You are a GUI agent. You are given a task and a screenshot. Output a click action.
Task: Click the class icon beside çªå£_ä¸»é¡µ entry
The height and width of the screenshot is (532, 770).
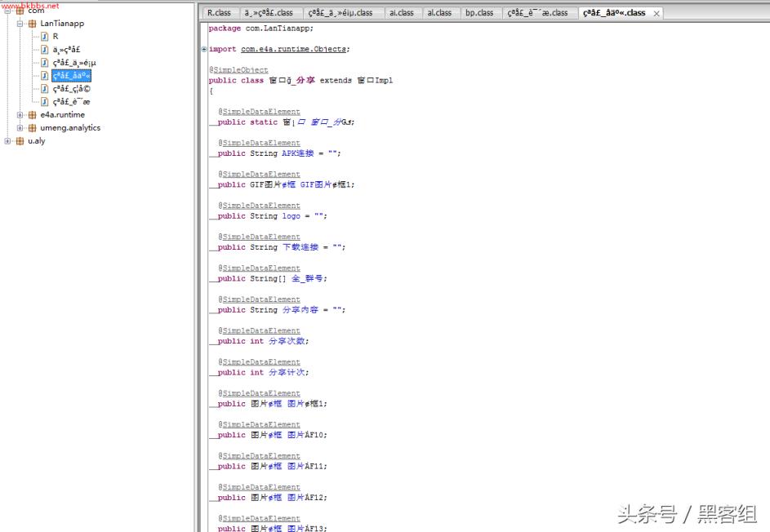[45, 62]
